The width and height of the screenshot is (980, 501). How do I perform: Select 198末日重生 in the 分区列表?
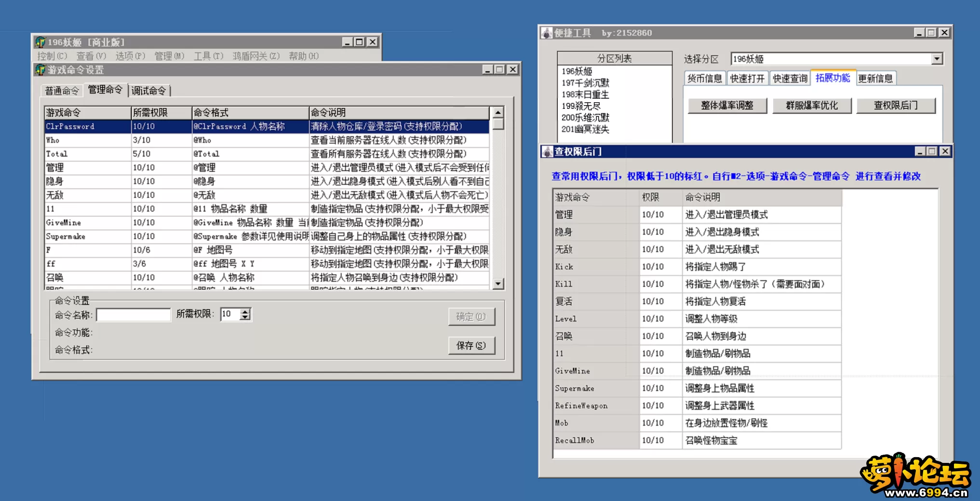615,95
